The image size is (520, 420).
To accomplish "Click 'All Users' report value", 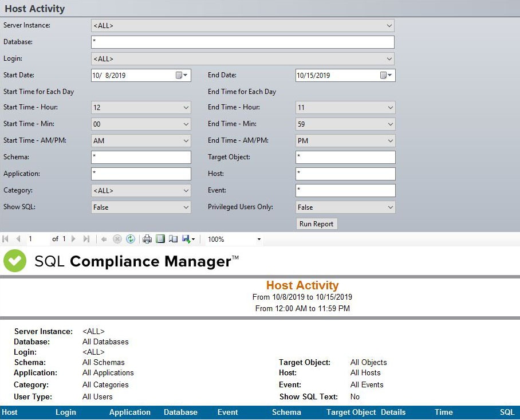I will pos(97,397).
